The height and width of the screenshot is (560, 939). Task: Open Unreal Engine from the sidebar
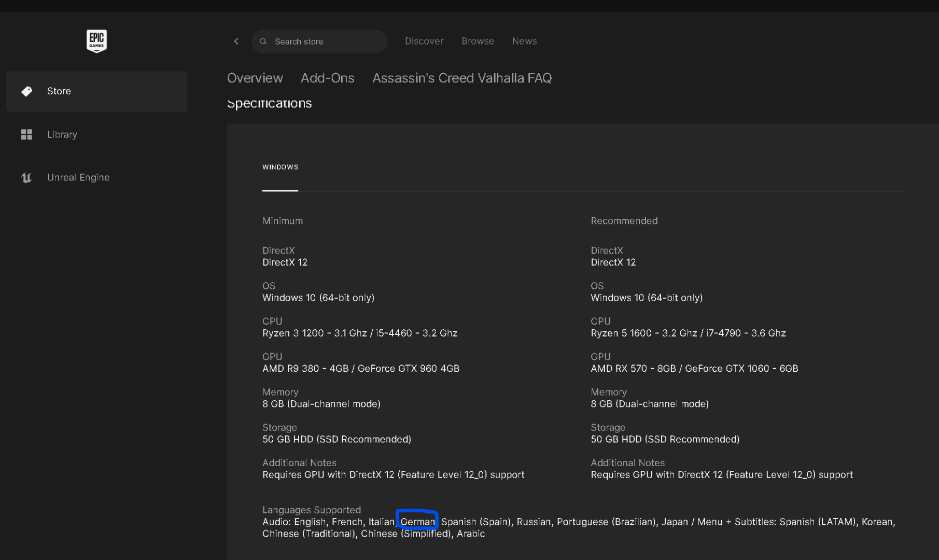pos(78,177)
